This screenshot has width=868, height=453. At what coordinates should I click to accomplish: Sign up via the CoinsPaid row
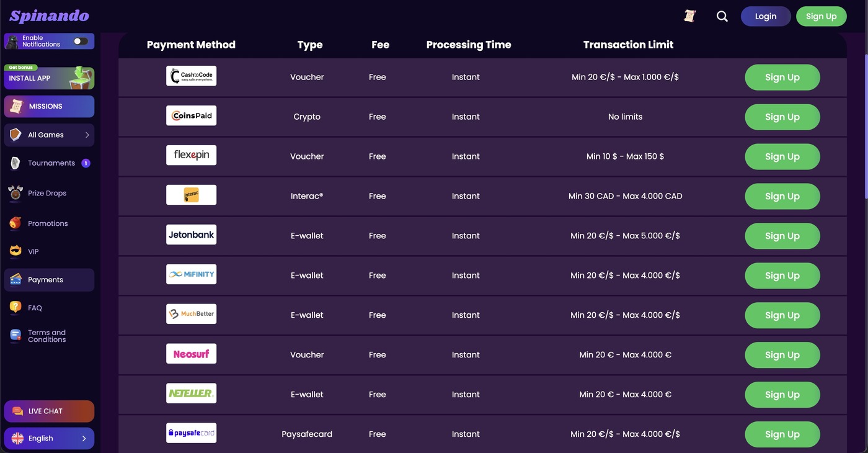pos(782,117)
